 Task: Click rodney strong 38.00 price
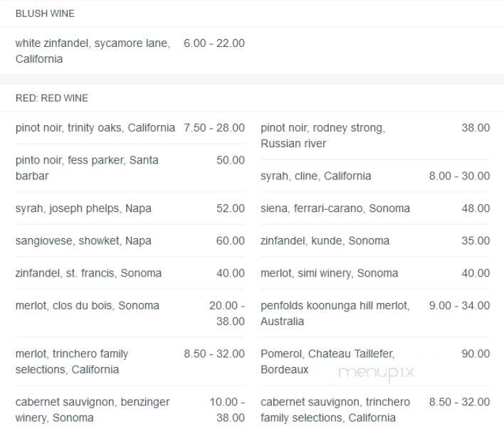pos(476,128)
